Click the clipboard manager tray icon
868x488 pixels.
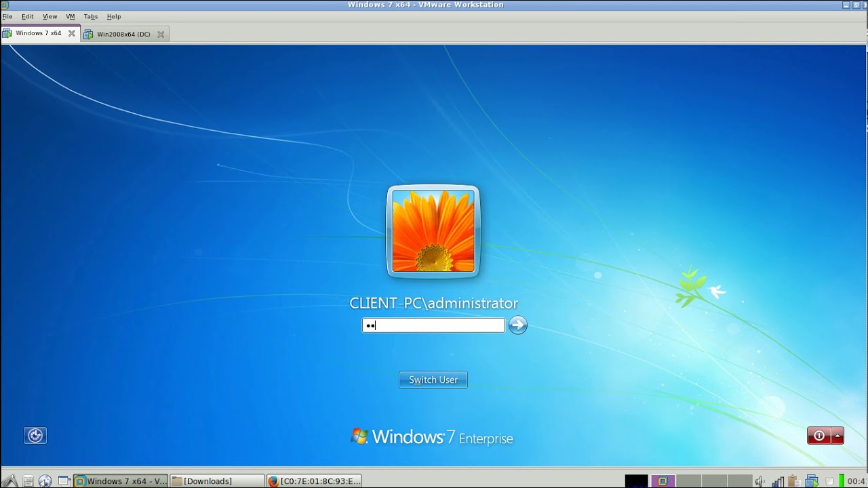click(794, 482)
